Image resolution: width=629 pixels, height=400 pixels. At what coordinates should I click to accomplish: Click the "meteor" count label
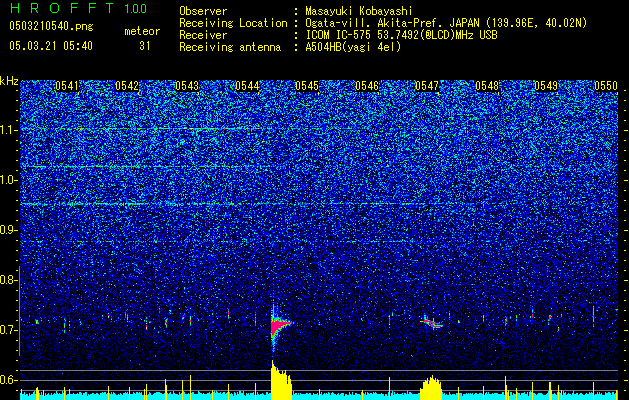point(142,31)
